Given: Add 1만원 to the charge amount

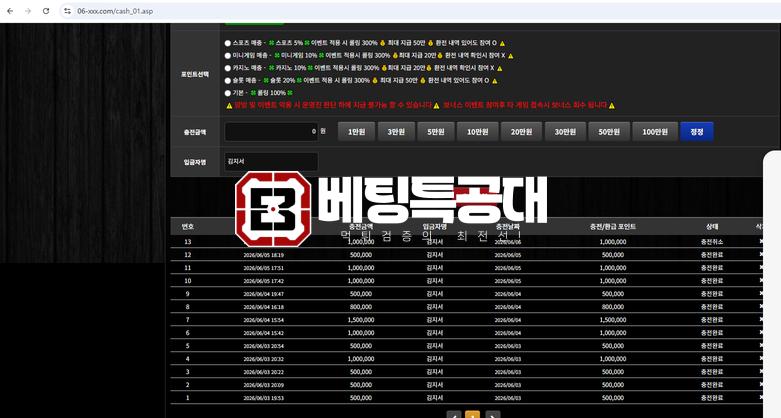Looking at the screenshot, I should (356, 132).
